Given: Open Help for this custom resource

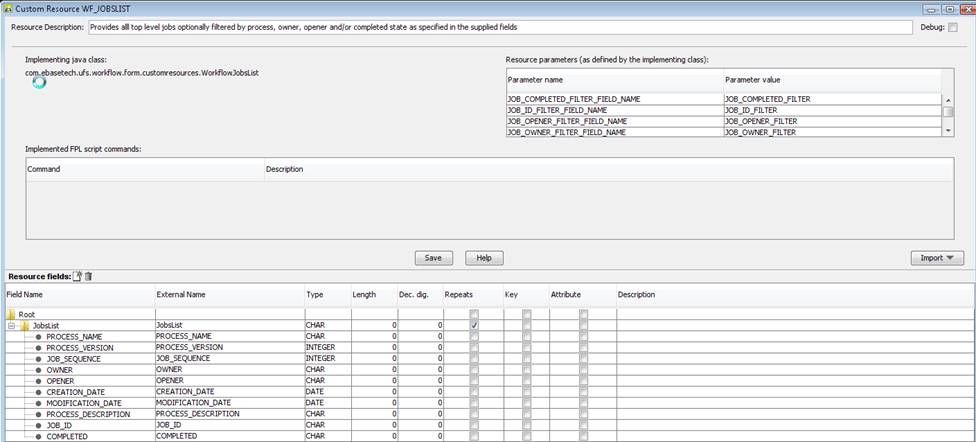Looking at the screenshot, I should [x=484, y=258].
